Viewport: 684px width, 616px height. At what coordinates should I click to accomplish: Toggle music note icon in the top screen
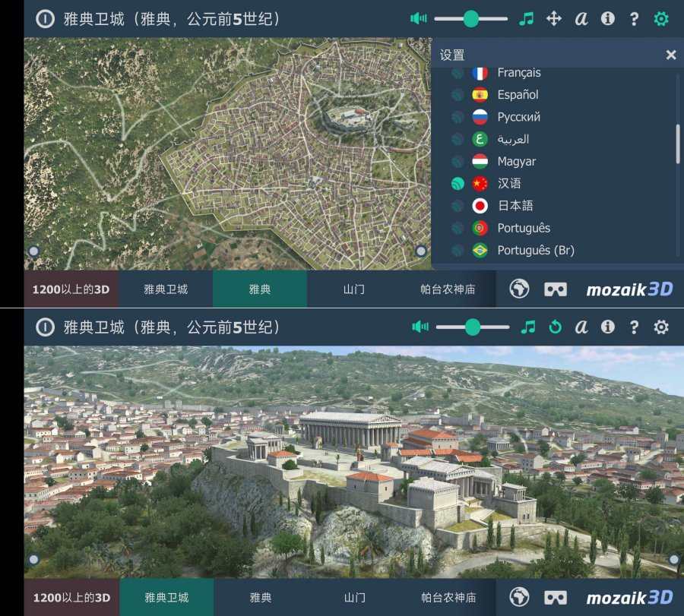coord(527,19)
